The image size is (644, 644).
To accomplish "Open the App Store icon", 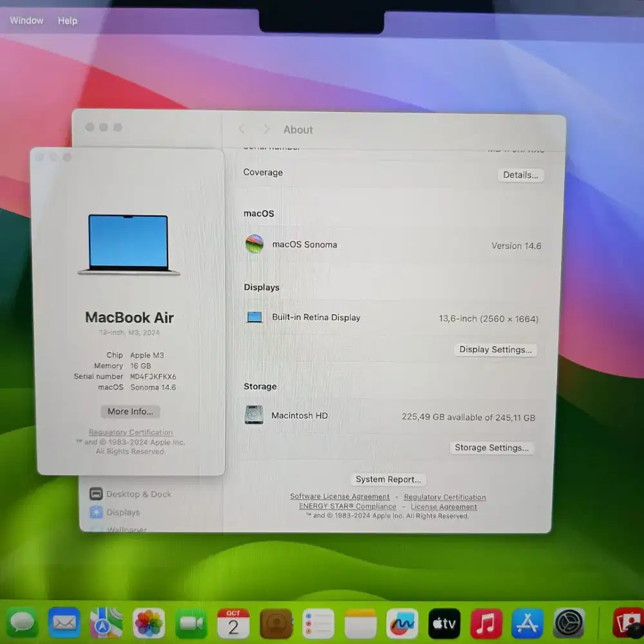I will 527,623.
